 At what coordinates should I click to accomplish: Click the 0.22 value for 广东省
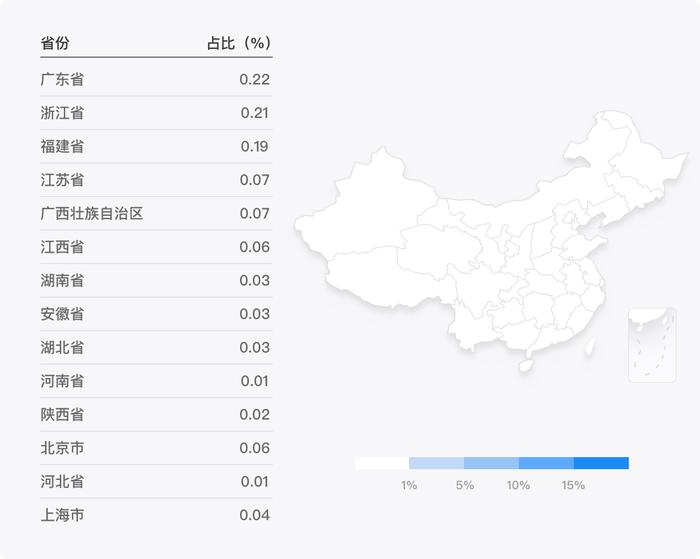pos(254,79)
